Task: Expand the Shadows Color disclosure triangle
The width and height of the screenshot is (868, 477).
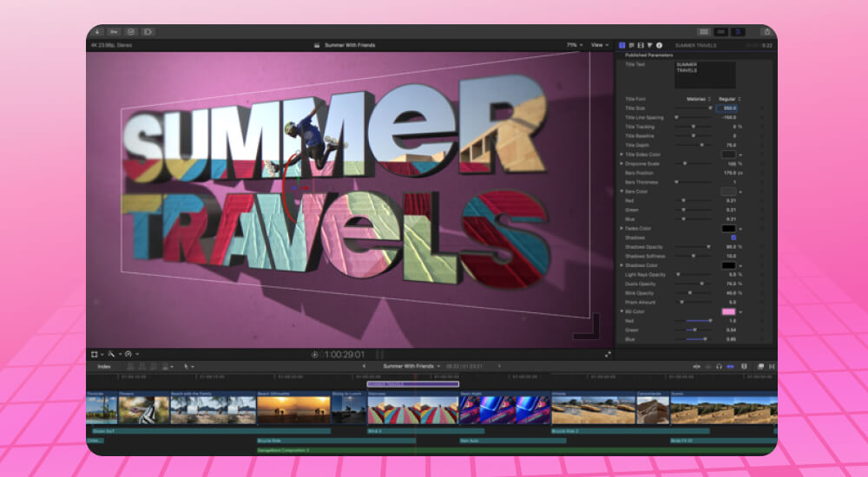Action: click(x=621, y=265)
